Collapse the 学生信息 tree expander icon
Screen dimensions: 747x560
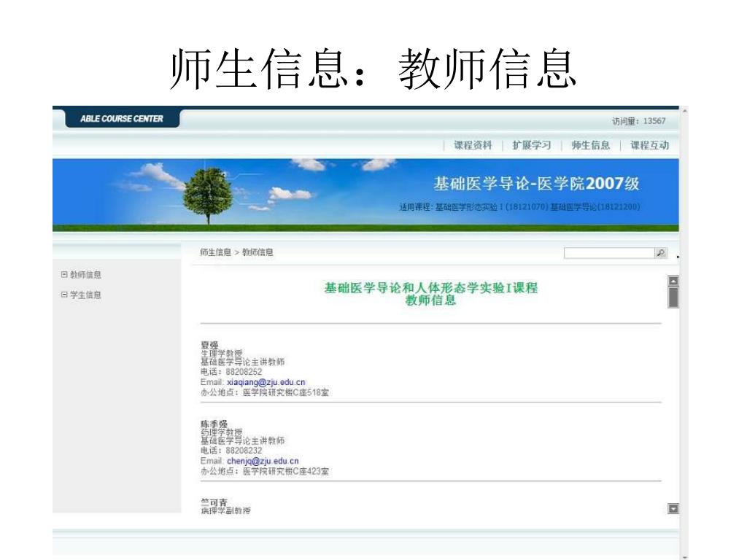click(64, 295)
